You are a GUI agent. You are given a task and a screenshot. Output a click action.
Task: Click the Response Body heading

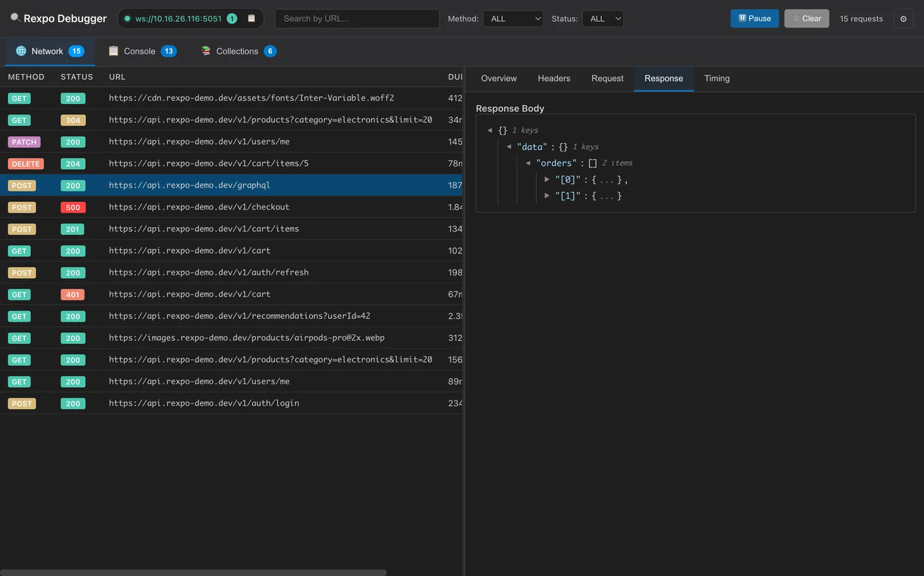[x=510, y=108]
